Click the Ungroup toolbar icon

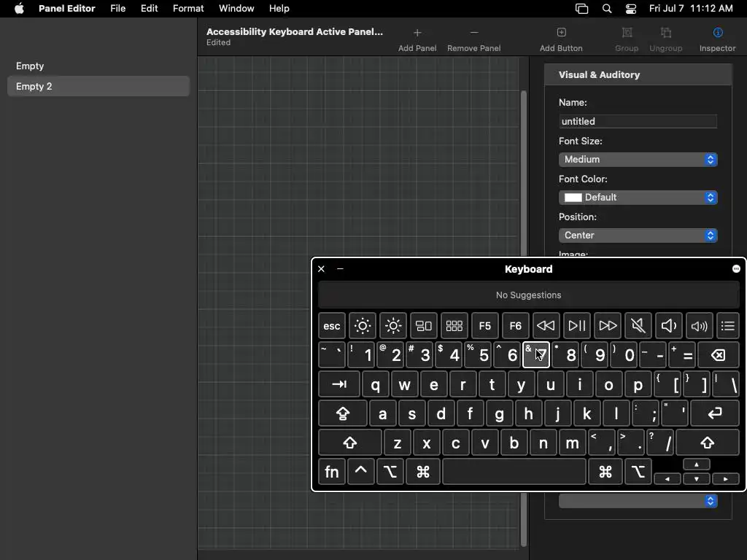[666, 32]
